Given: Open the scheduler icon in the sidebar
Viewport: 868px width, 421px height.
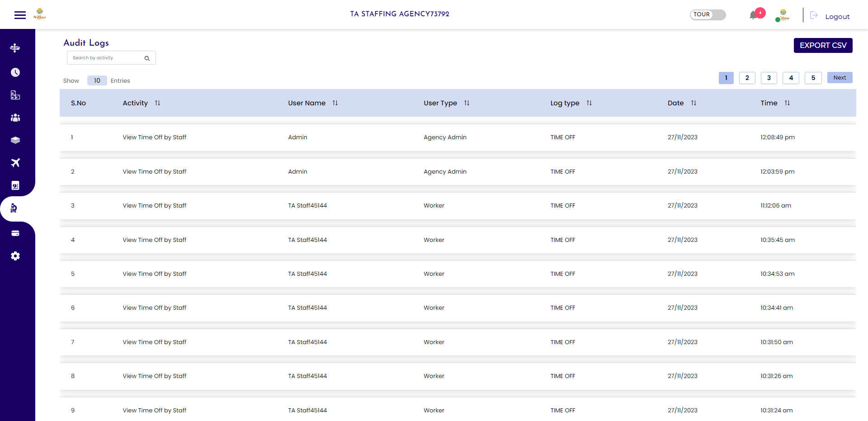Looking at the screenshot, I should 15,95.
